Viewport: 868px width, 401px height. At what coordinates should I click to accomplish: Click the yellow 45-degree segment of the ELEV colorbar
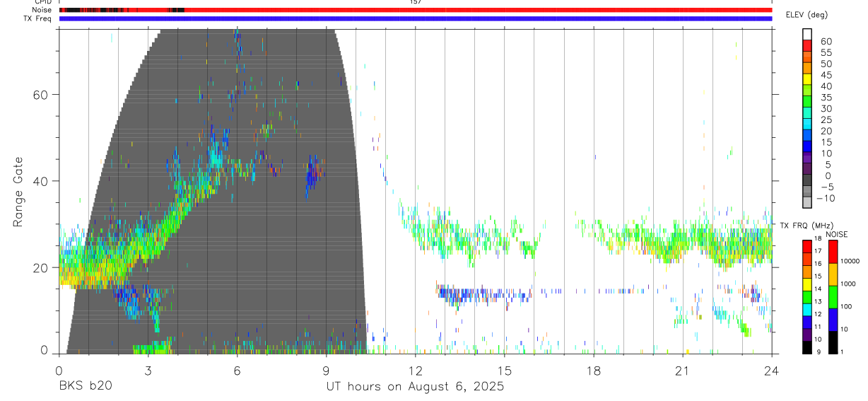[x=807, y=79]
